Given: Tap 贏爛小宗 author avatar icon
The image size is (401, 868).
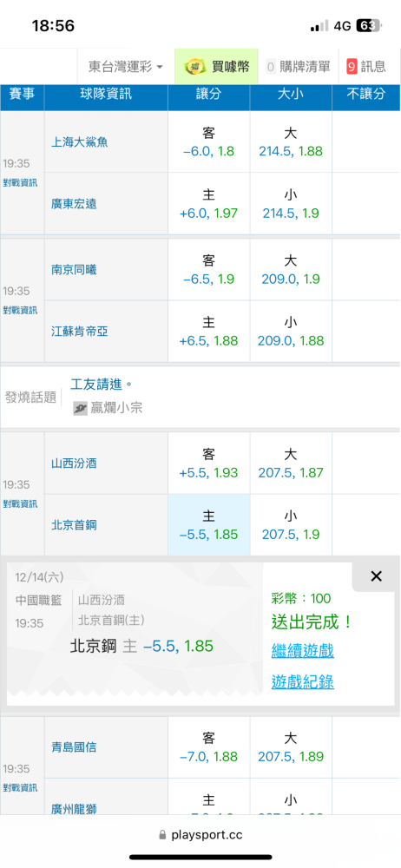Looking at the screenshot, I should coord(81,409).
